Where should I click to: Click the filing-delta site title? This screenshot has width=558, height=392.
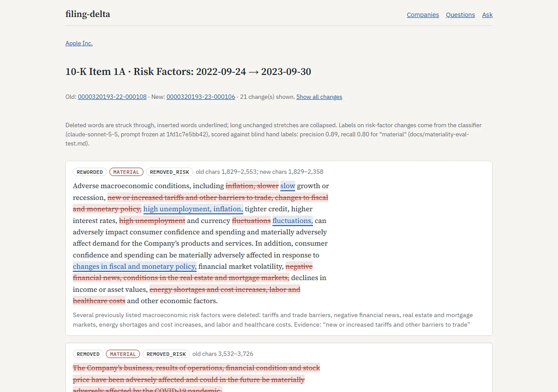point(88,14)
